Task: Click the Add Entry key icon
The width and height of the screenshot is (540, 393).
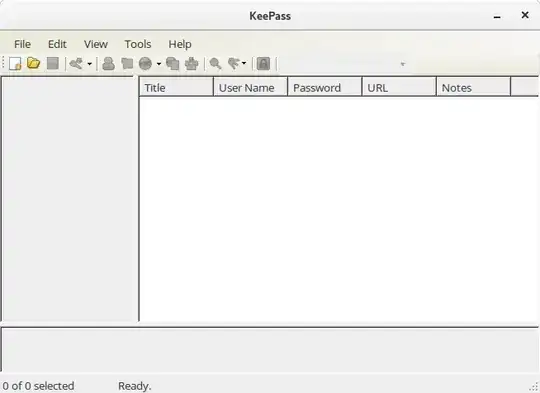Action: click(76, 64)
